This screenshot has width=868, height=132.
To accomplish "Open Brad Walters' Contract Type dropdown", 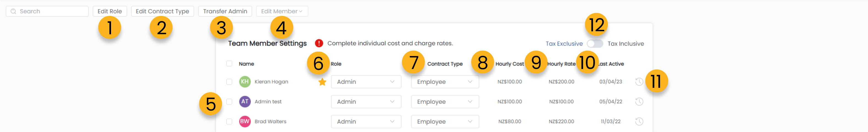I will (x=445, y=122).
